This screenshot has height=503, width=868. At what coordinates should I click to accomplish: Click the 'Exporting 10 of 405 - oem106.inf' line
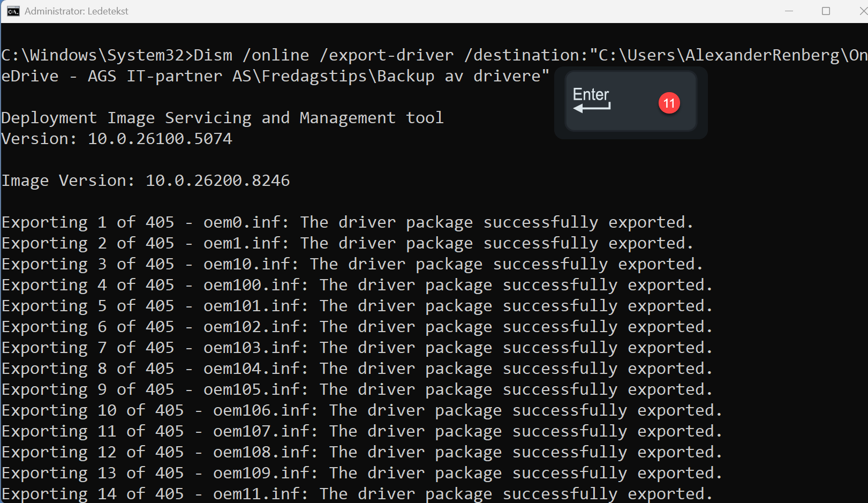tap(362, 410)
